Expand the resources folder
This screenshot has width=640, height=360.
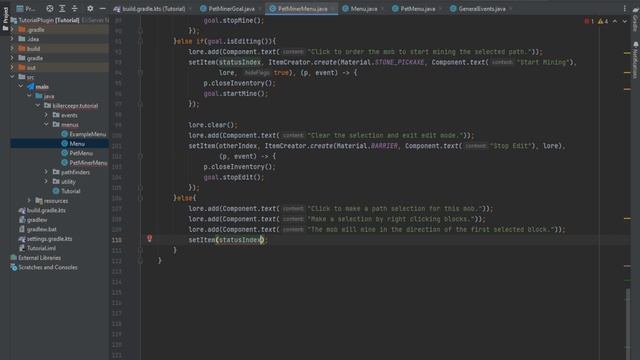[x=29, y=201]
